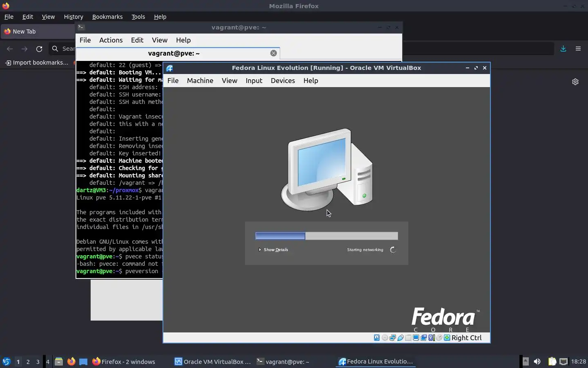Open the VirtualBox Input menu
This screenshot has width=588, height=368.
tap(254, 81)
